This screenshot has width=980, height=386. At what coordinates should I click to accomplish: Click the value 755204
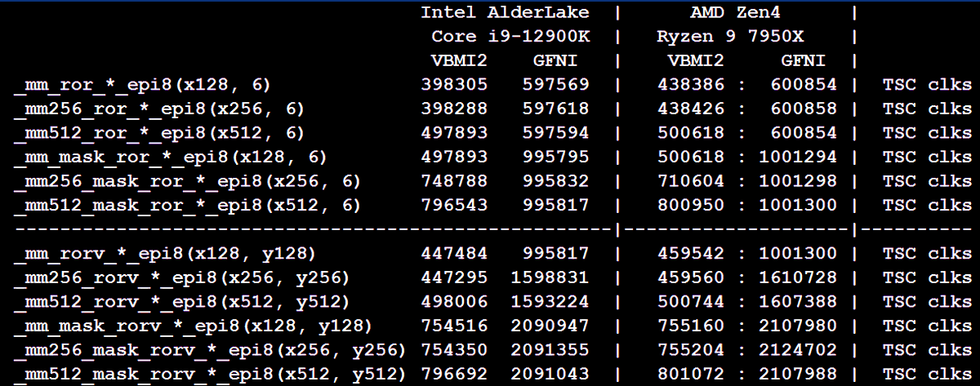(690, 350)
